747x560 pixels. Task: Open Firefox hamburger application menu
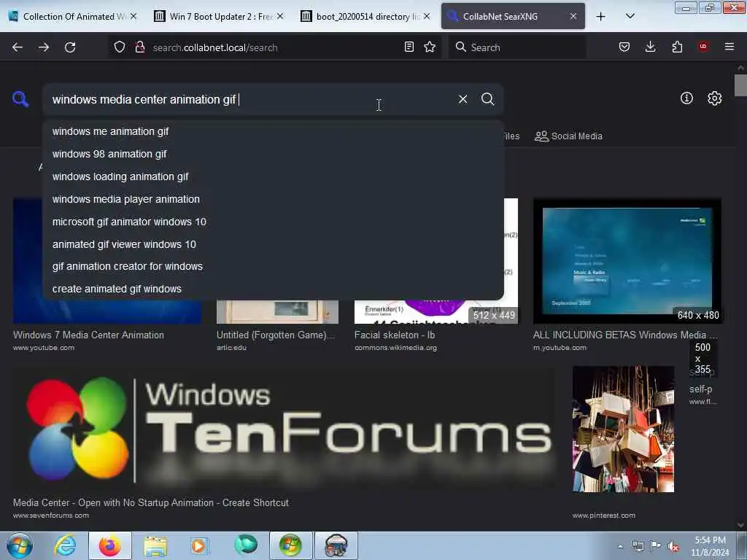click(729, 47)
